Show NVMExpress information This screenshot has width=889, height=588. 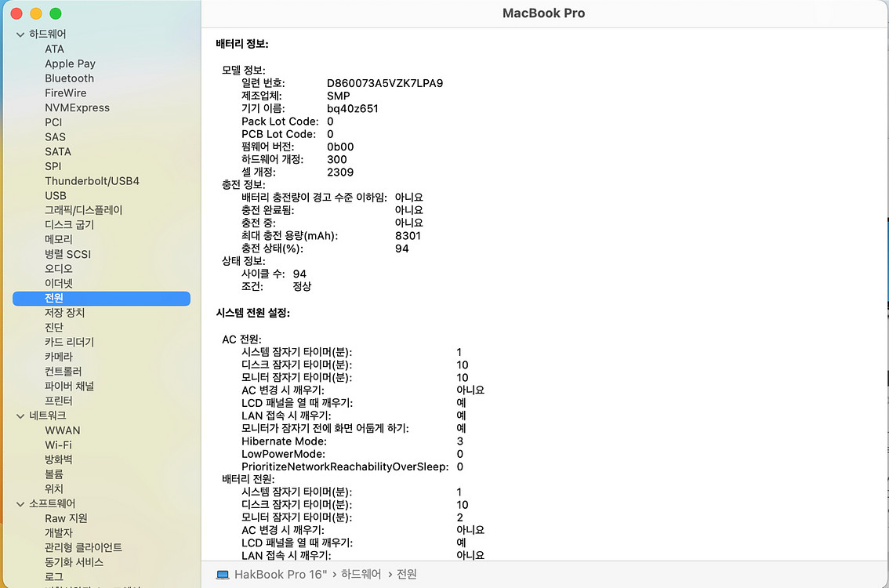[77, 107]
